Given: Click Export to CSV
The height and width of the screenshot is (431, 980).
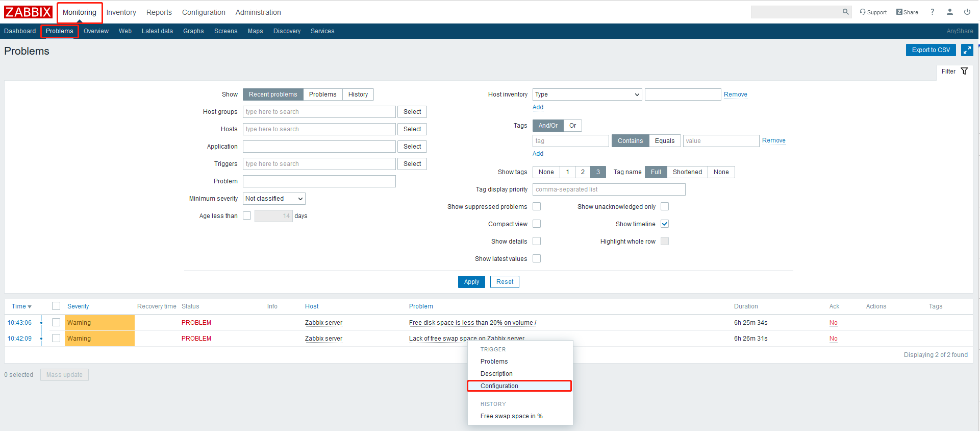Looking at the screenshot, I should tap(931, 50).
